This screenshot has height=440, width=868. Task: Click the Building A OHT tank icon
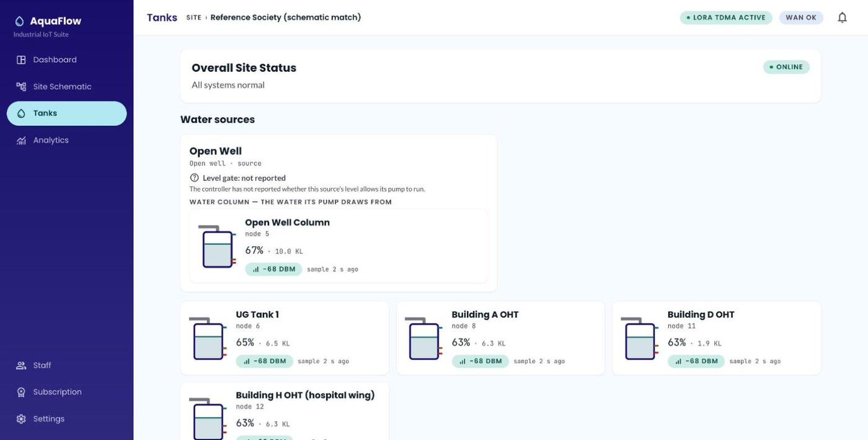(424, 338)
